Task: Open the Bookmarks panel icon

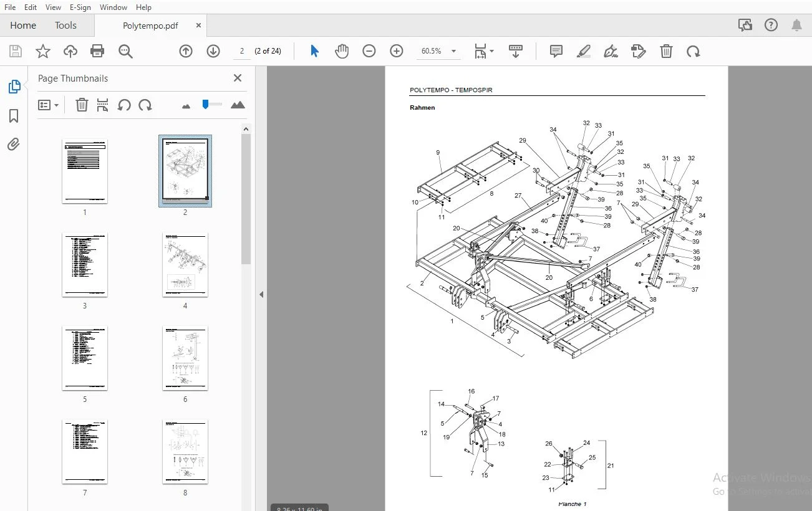Action: click(14, 116)
